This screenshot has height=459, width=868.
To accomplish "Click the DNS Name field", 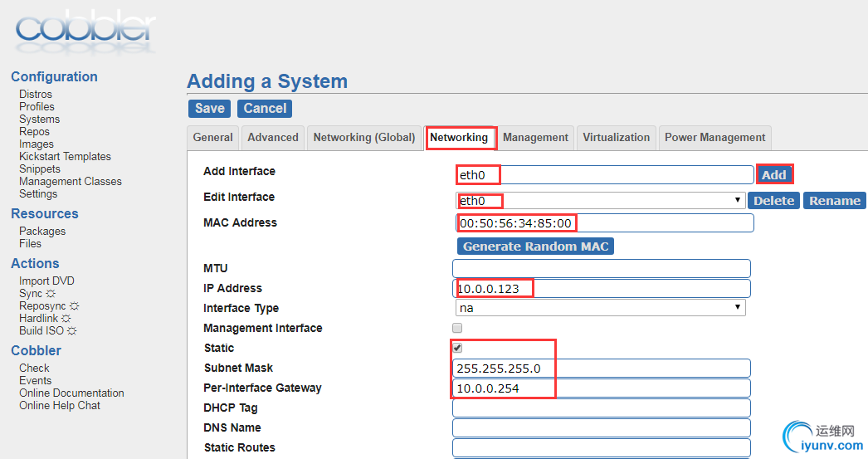I will (x=601, y=428).
